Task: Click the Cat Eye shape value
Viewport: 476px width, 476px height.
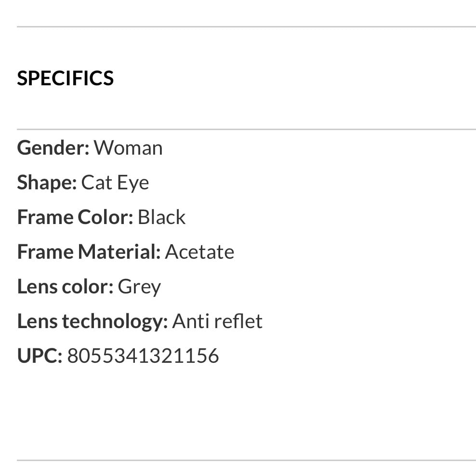Action: [115, 183]
